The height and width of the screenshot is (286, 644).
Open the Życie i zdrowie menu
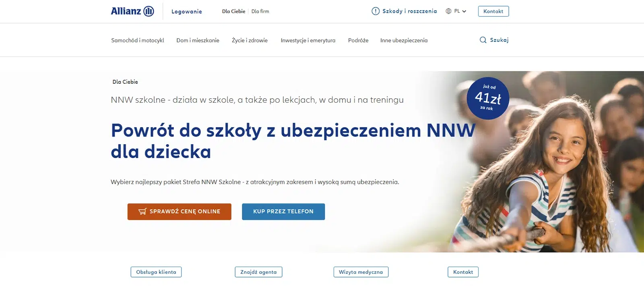click(250, 40)
